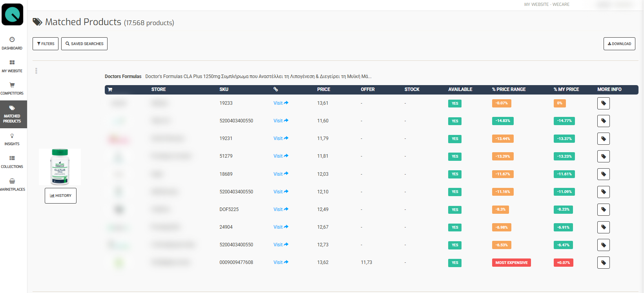Open the Saved Searches list
This screenshot has width=644, height=293.
coord(84,44)
